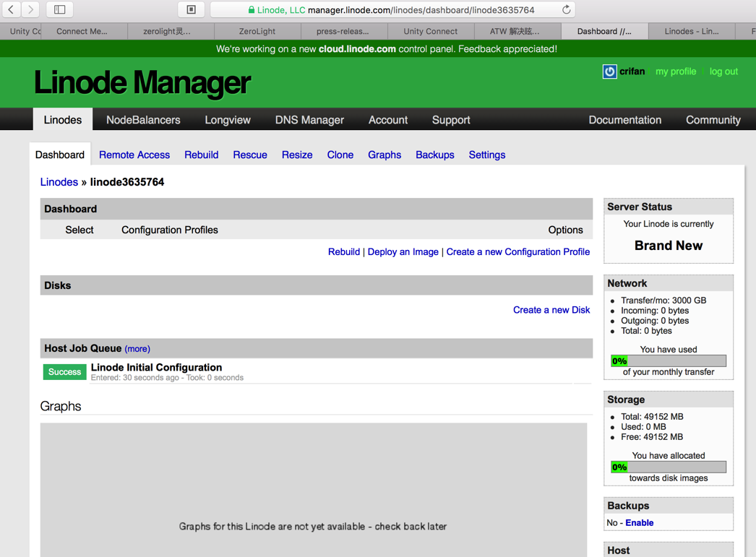Click the reader view icon beside address bar
The image size is (756, 557).
pyautogui.click(x=191, y=9)
